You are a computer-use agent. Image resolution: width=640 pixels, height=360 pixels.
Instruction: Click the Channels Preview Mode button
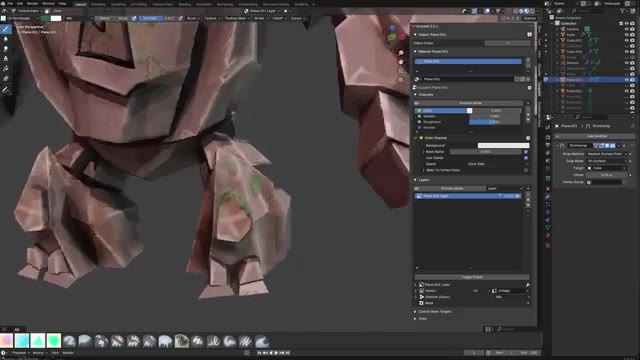tap(471, 103)
